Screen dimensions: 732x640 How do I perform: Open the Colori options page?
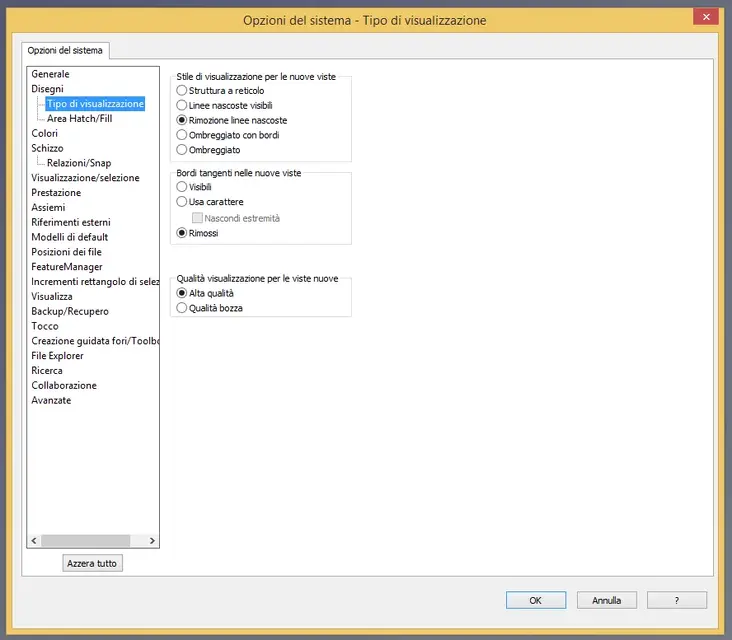pos(45,133)
